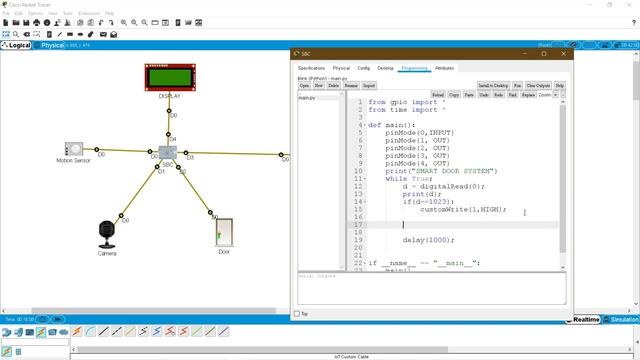
Task: Click the Open button in Programming tab
Action: 304,86
